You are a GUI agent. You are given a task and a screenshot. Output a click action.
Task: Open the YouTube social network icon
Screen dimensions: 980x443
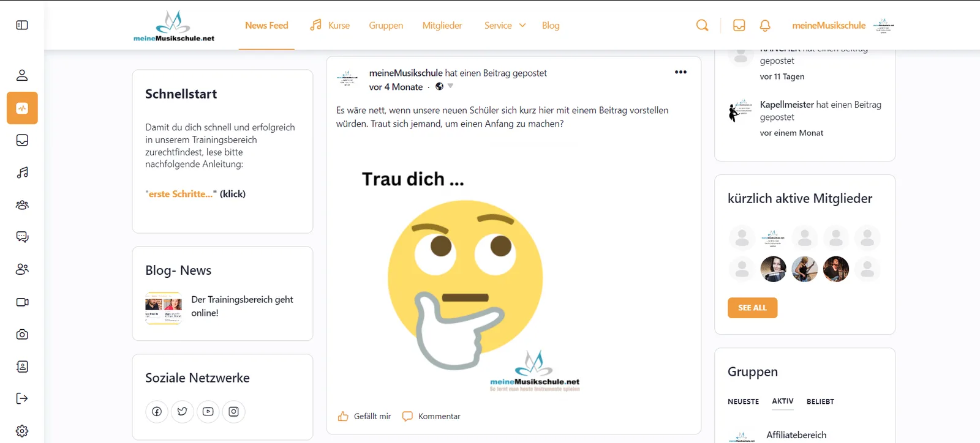pos(208,412)
